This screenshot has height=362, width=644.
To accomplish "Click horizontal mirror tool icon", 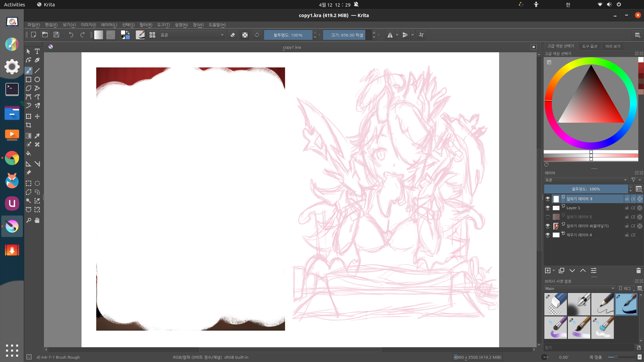I will (390, 35).
